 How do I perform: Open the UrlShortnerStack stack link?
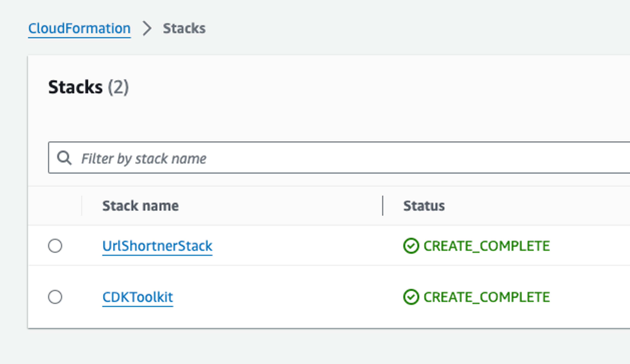click(157, 246)
